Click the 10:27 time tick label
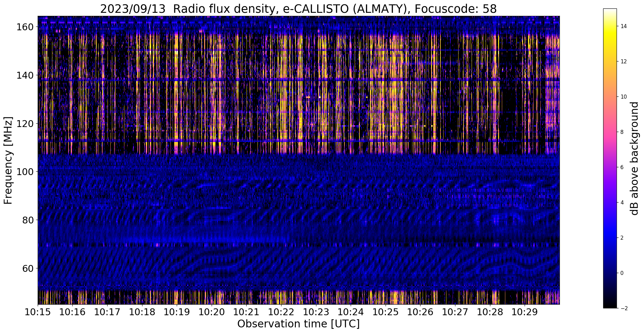This screenshot has width=644, height=333. tap(455, 312)
